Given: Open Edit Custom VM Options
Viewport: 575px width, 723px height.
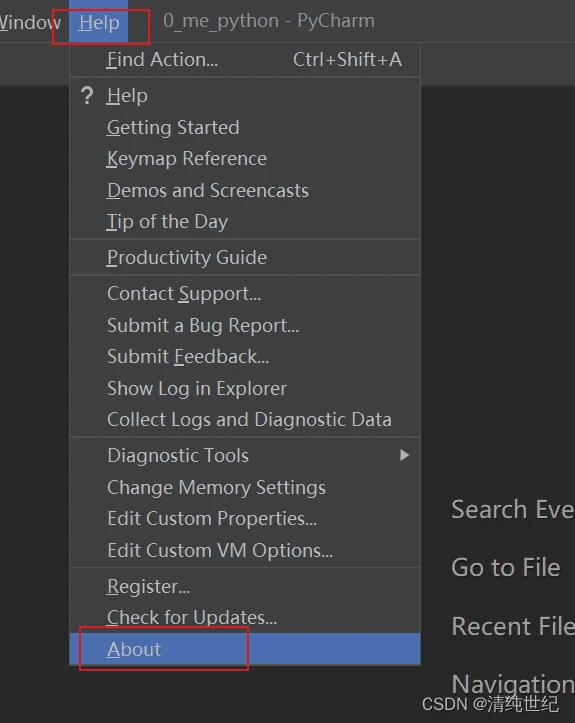Looking at the screenshot, I should point(245,551).
